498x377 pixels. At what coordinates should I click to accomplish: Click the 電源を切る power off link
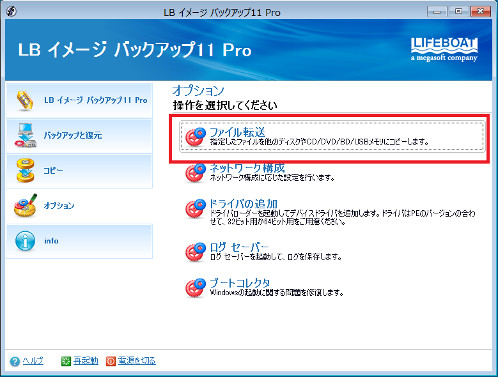point(137,361)
